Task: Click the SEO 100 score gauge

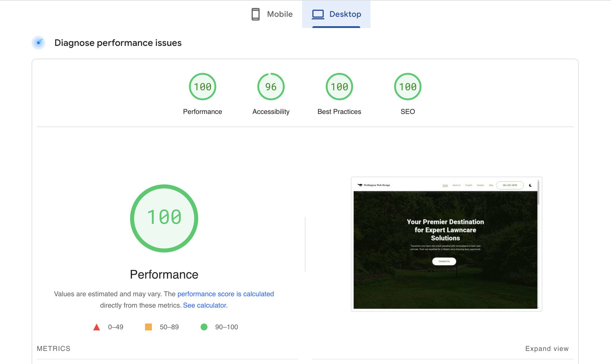Action: click(x=408, y=87)
